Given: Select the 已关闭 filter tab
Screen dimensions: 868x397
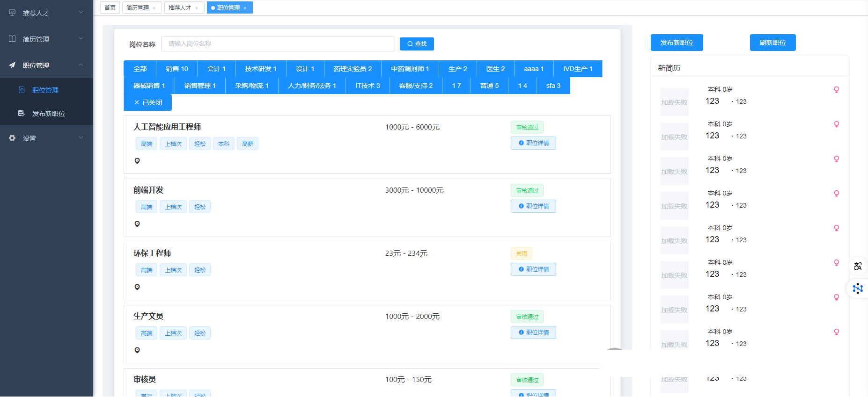Looking at the screenshot, I should point(148,102).
